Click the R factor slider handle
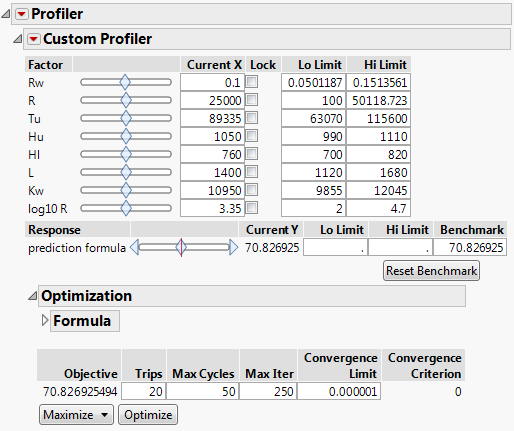Viewport: 514px width, 431px height. (126, 100)
